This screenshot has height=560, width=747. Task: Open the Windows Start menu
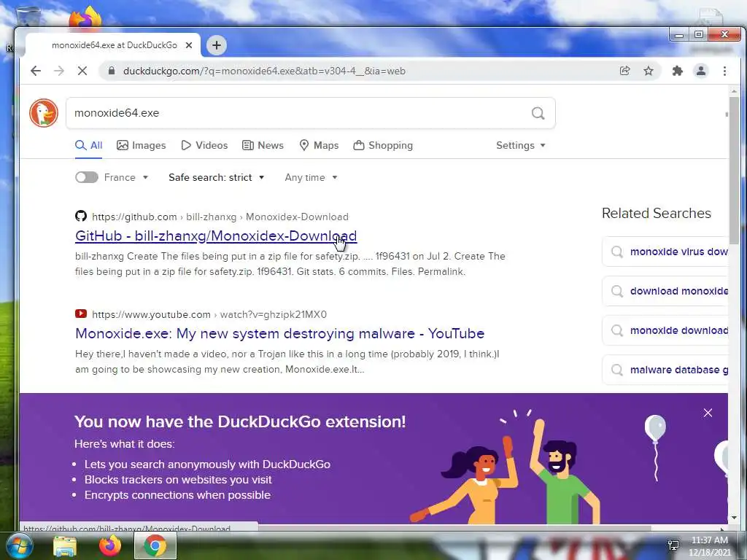point(20,545)
